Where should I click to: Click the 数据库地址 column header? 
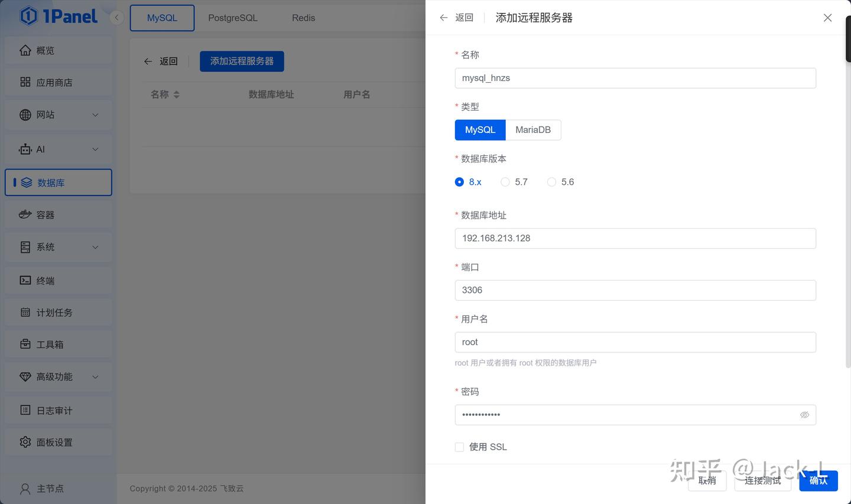point(271,95)
